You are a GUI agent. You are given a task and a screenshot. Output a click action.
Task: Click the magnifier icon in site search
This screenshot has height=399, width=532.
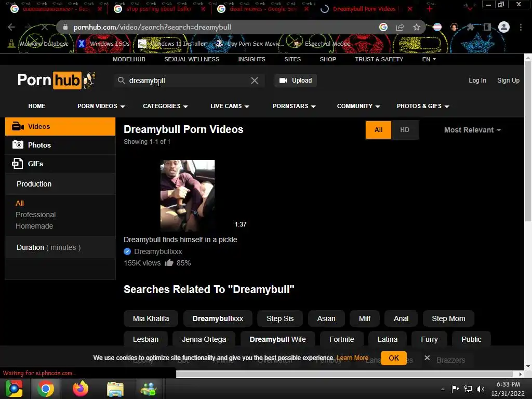121,81
